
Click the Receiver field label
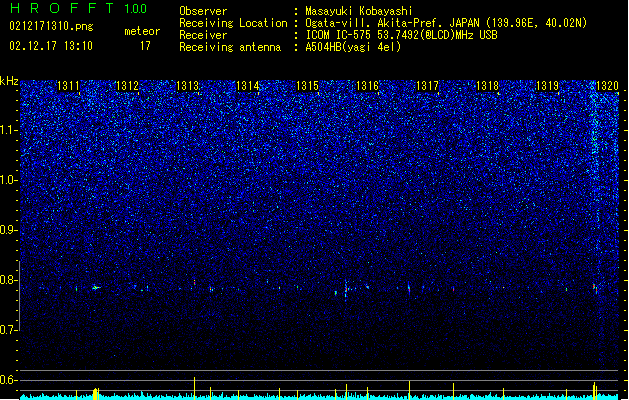tap(203, 35)
